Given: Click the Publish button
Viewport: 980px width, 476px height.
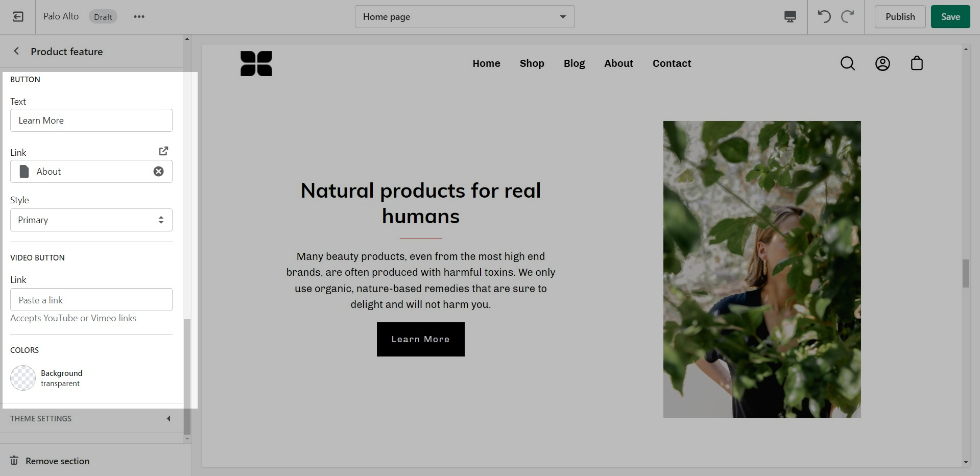Looking at the screenshot, I should [x=900, y=17].
